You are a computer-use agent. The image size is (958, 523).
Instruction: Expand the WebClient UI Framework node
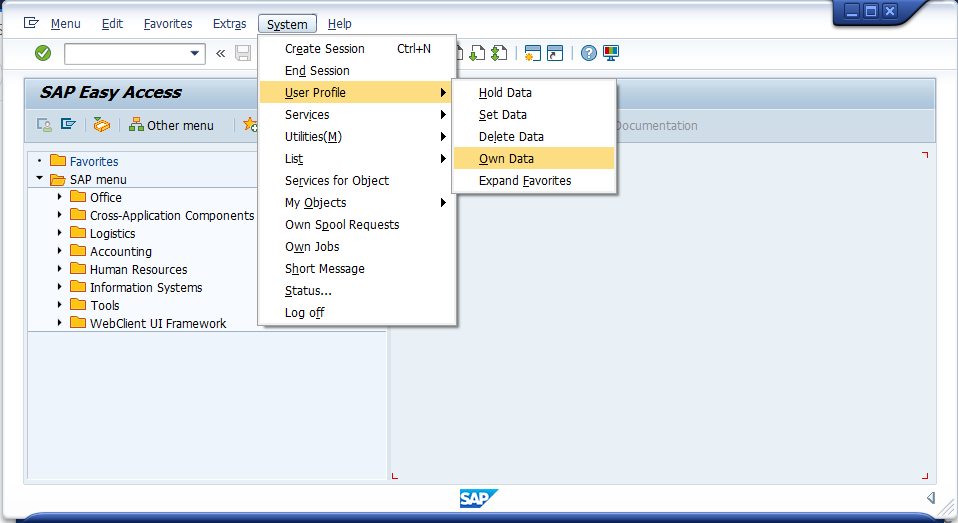(x=59, y=323)
